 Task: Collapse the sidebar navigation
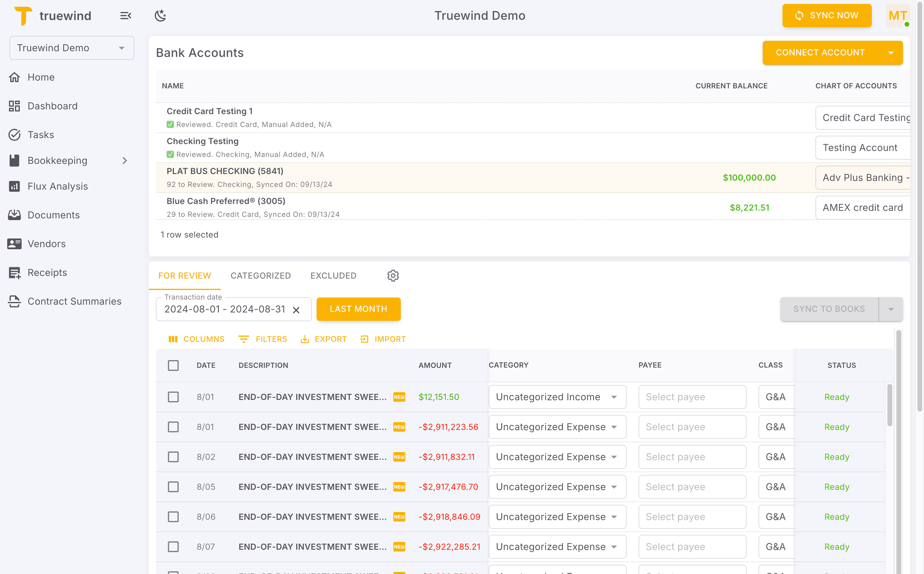click(125, 16)
